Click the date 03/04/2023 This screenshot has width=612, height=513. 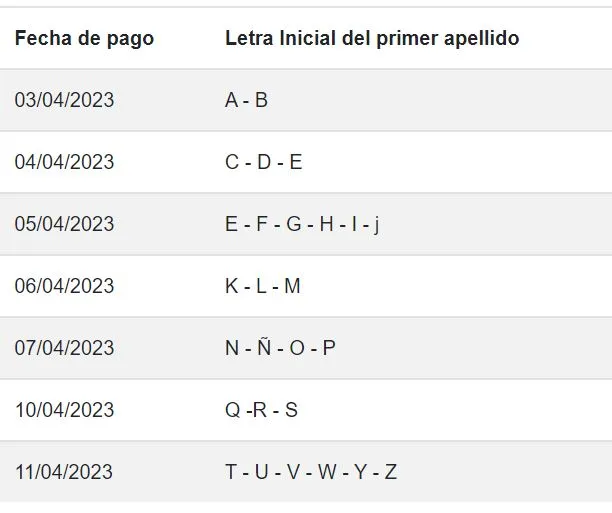[64, 100]
